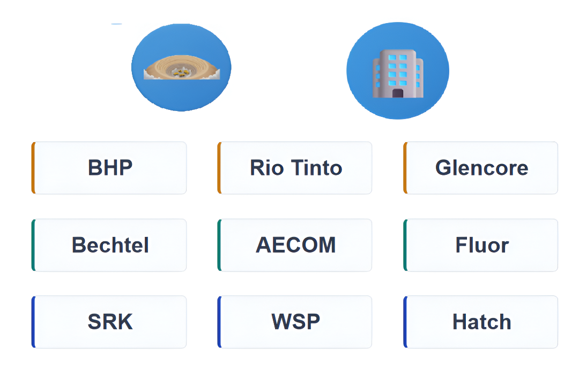The height and width of the screenshot is (392, 579).
Task: Click the blue accent stripe on SRK
Action: pyautogui.click(x=33, y=322)
